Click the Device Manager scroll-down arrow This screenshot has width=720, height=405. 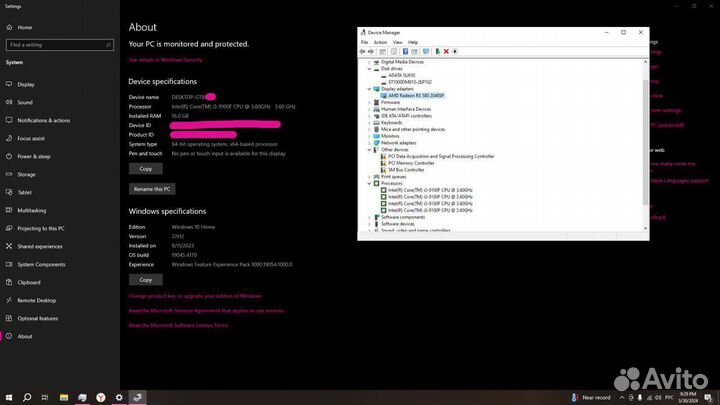(645, 228)
